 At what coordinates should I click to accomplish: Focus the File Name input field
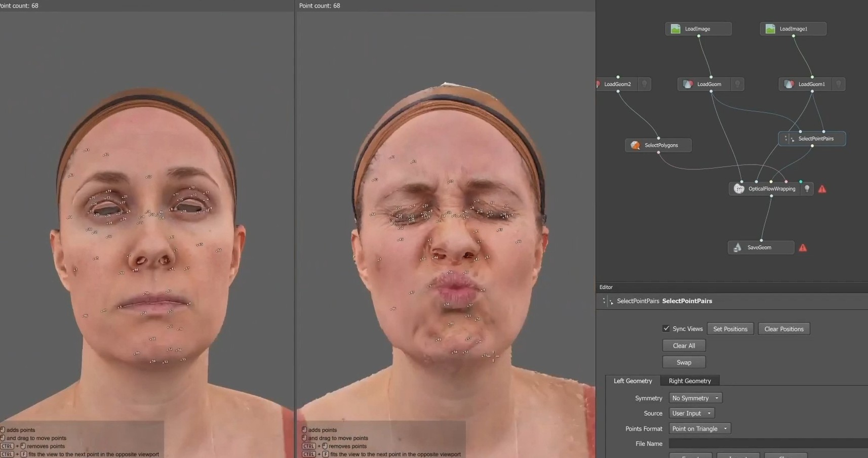pos(767,444)
